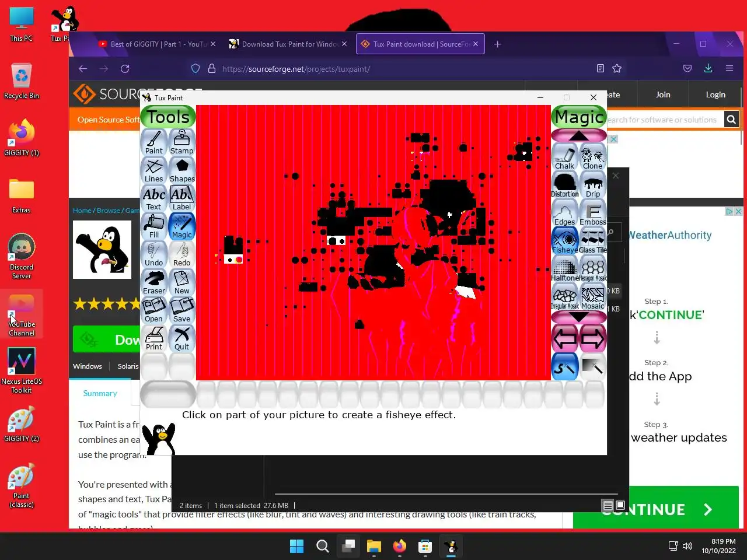Open Discord Server desktop shortcut
The width and height of the screenshot is (747, 560).
(x=22, y=257)
